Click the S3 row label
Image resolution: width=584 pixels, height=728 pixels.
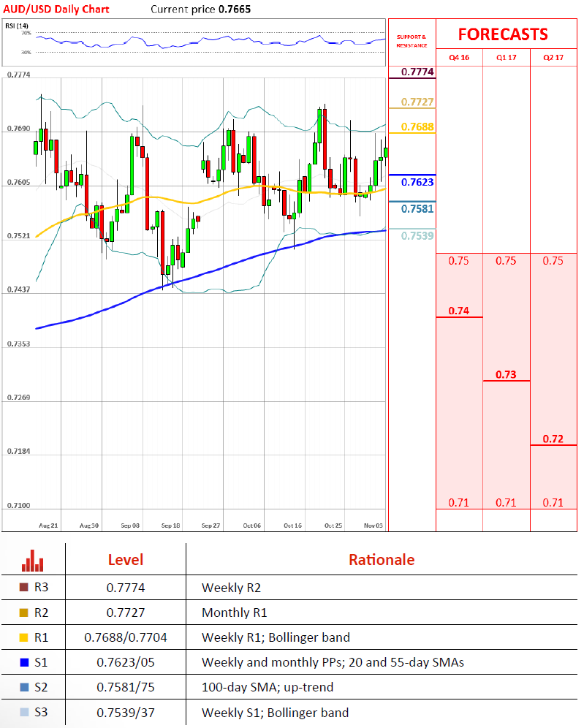[x=42, y=712]
